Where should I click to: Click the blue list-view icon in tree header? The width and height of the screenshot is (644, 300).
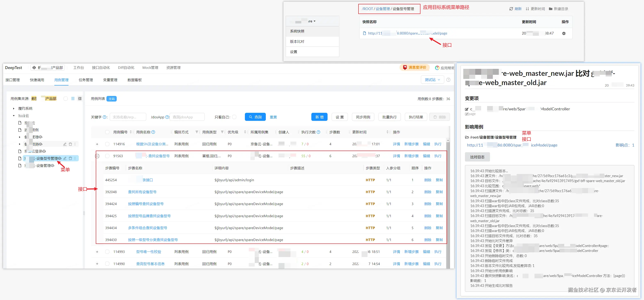pyautogui.click(x=73, y=99)
